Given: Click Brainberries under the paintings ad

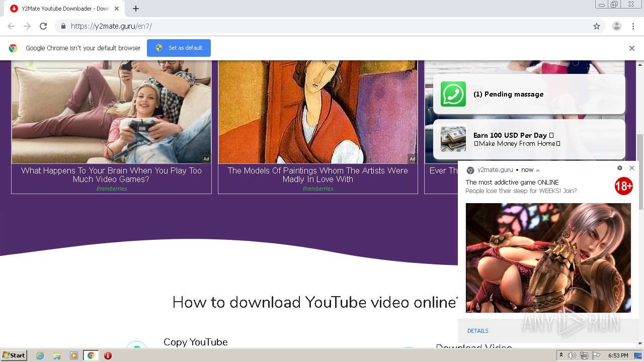Looking at the screenshot, I should (318, 189).
